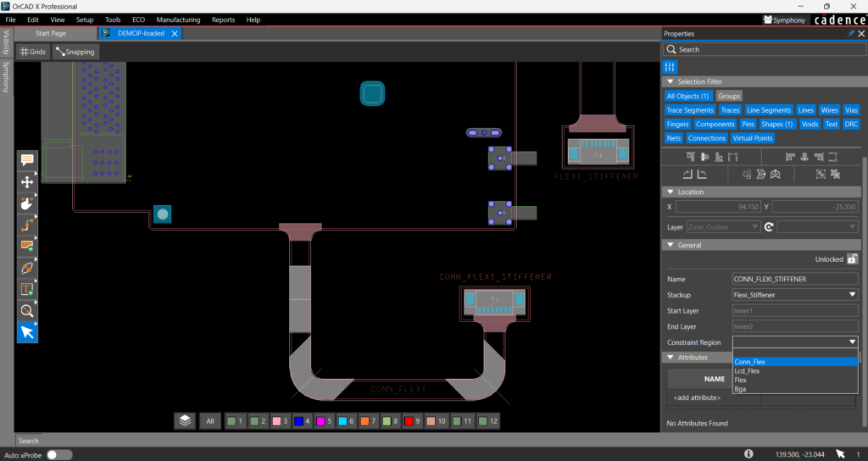Open the Visibility side panel tab
Screen dimensions: 868x461
[6, 42]
